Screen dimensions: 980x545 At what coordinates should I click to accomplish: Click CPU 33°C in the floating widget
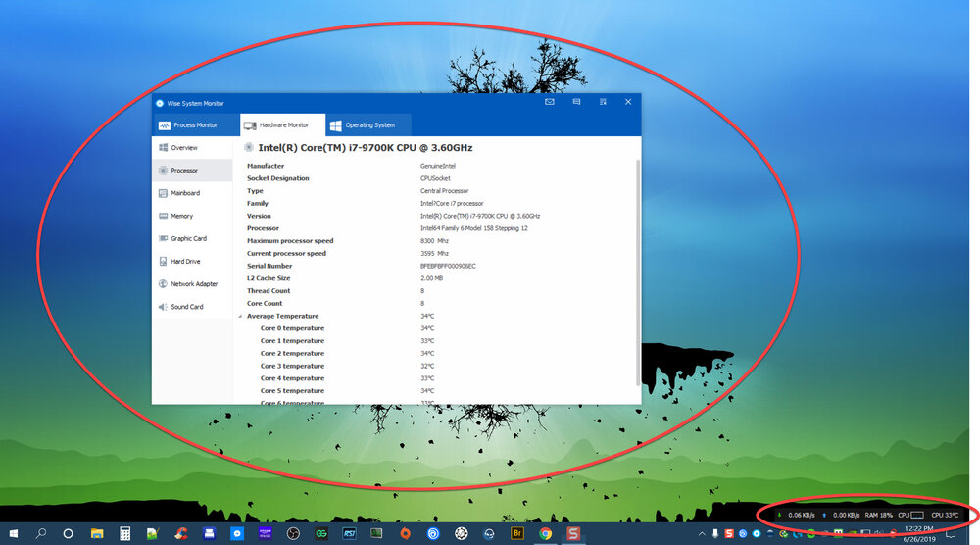pos(945,515)
